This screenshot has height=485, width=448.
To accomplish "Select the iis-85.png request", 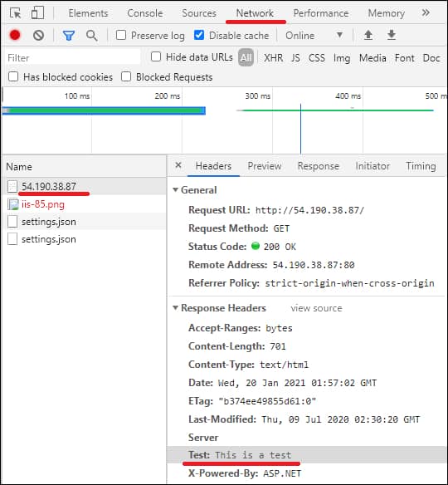I will click(x=43, y=204).
